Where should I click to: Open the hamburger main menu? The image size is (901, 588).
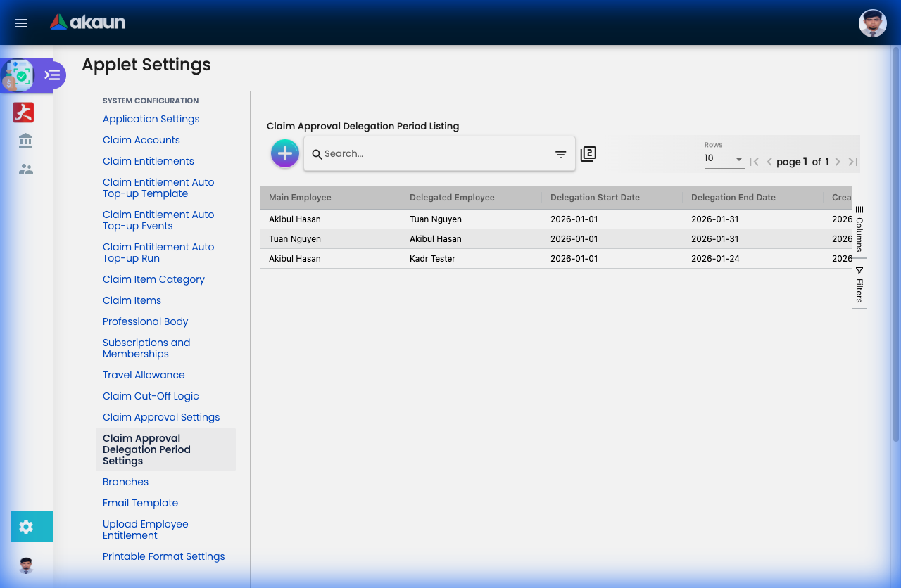(21, 23)
